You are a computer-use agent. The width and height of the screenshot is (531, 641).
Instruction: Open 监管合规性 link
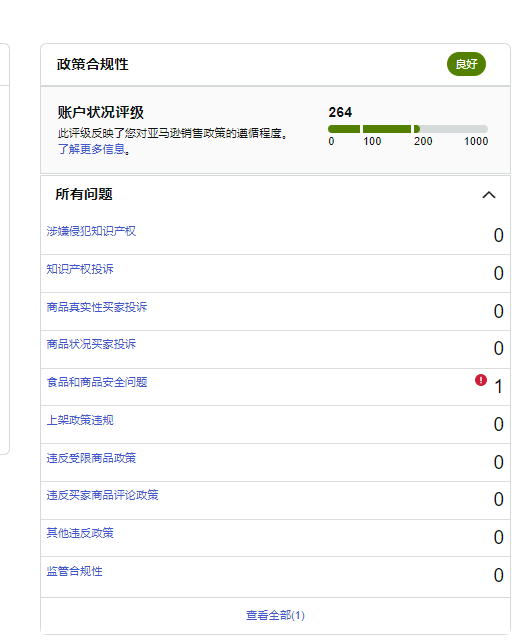click(x=74, y=571)
